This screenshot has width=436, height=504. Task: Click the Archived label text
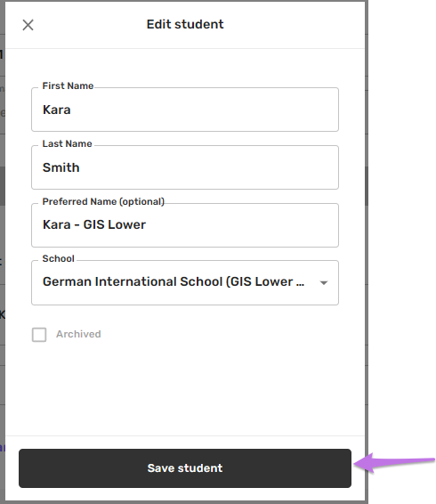coord(78,334)
